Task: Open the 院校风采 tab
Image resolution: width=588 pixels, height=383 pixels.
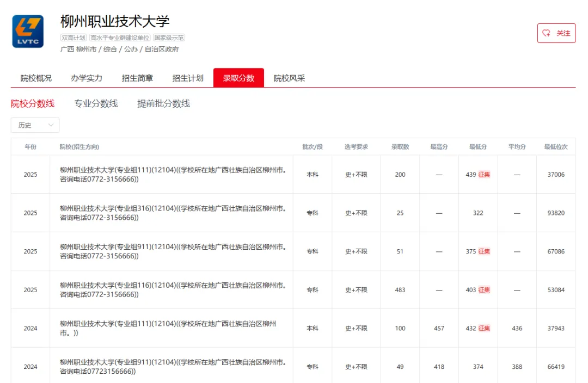Action: point(289,78)
